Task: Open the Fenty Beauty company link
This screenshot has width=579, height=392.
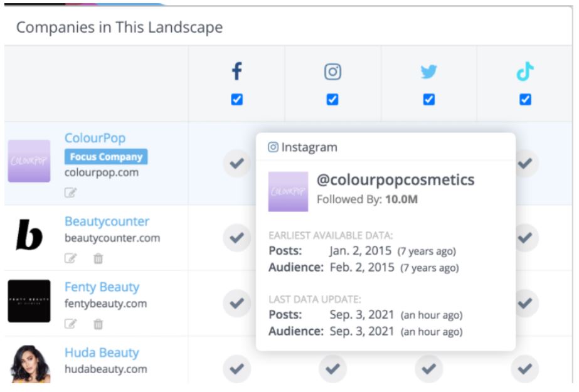Action: pos(102,287)
